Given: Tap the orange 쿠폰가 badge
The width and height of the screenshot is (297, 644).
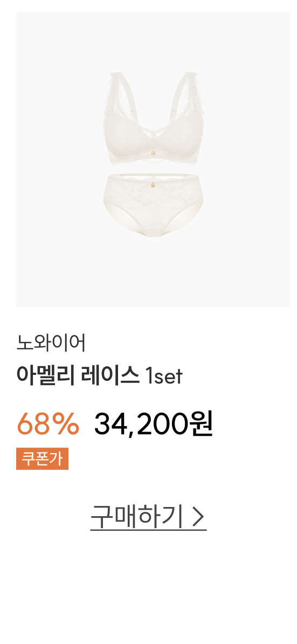Looking at the screenshot, I should pyautogui.click(x=42, y=459).
